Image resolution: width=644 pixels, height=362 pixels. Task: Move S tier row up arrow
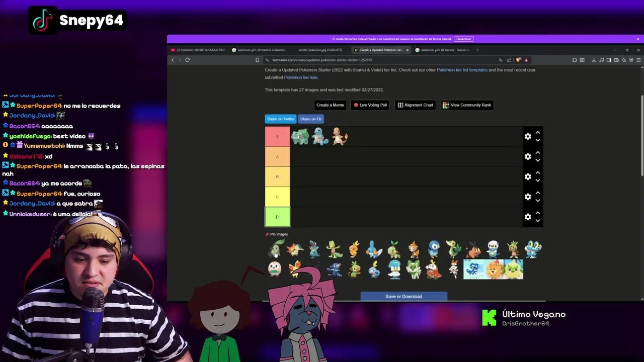pos(538,133)
